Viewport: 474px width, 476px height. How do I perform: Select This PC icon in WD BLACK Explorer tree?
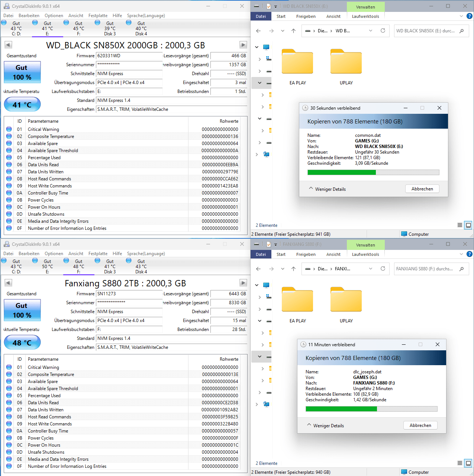(266, 47)
